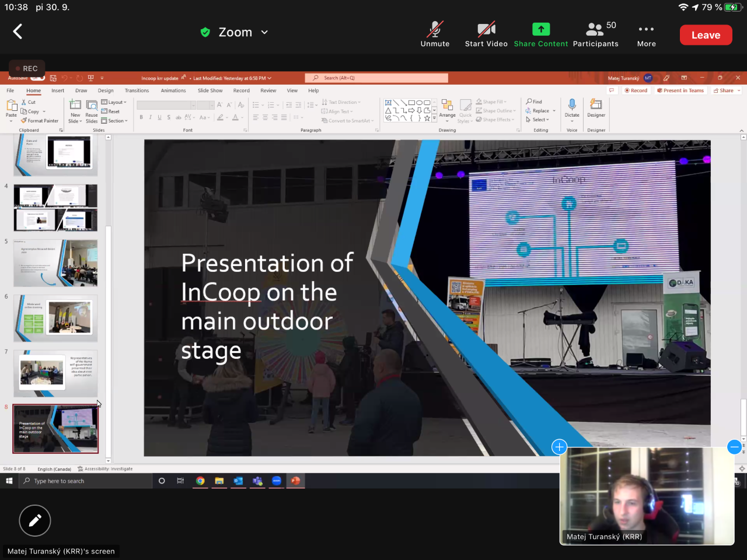Open the Designer pane
This screenshot has width=747, height=560.
(x=596, y=108)
